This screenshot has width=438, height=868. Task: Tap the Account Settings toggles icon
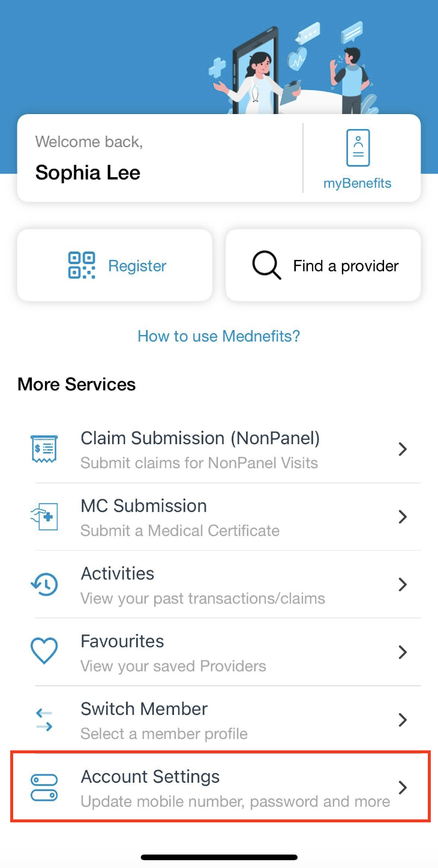point(44,788)
